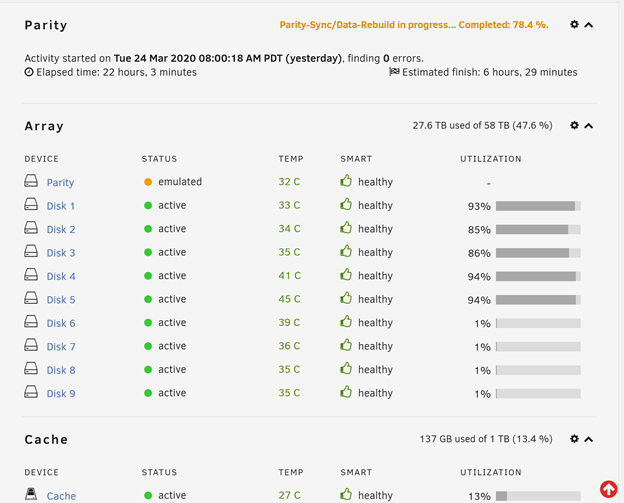Click the Disk 2 utilization bar
The width and height of the screenshot is (624, 503).
tap(538, 229)
